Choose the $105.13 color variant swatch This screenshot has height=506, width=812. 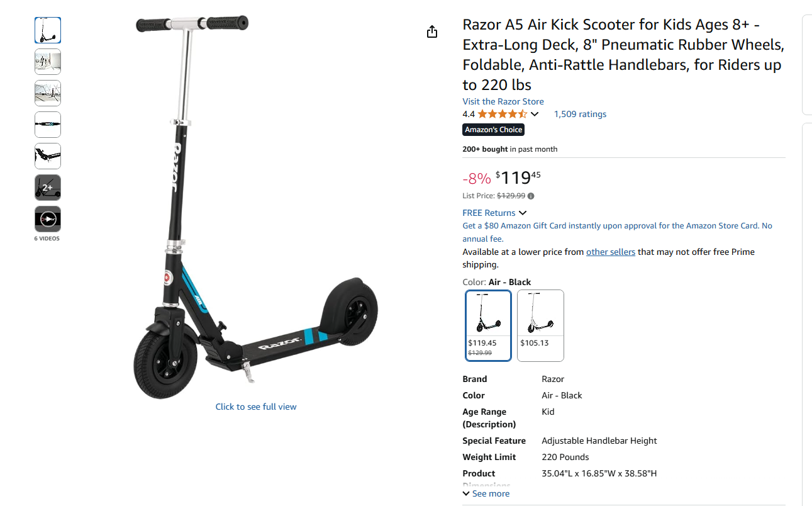540,325
